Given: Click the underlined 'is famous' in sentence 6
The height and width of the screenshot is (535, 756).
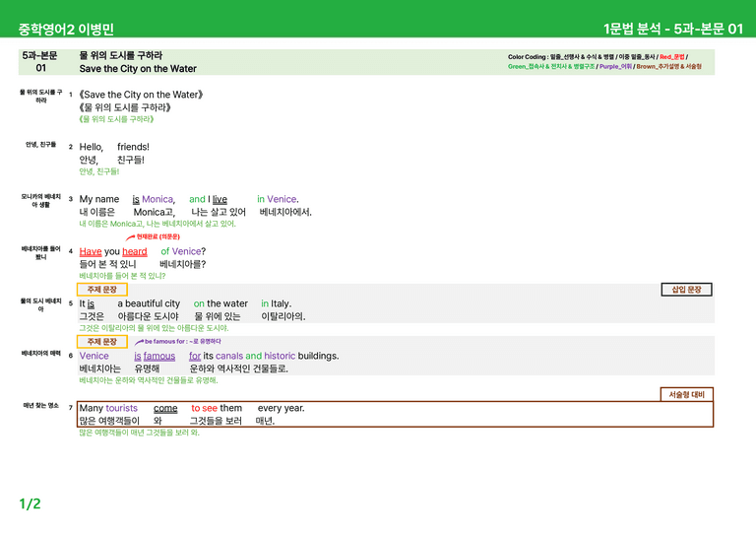Looking at the screenshot, I should 155,356.
